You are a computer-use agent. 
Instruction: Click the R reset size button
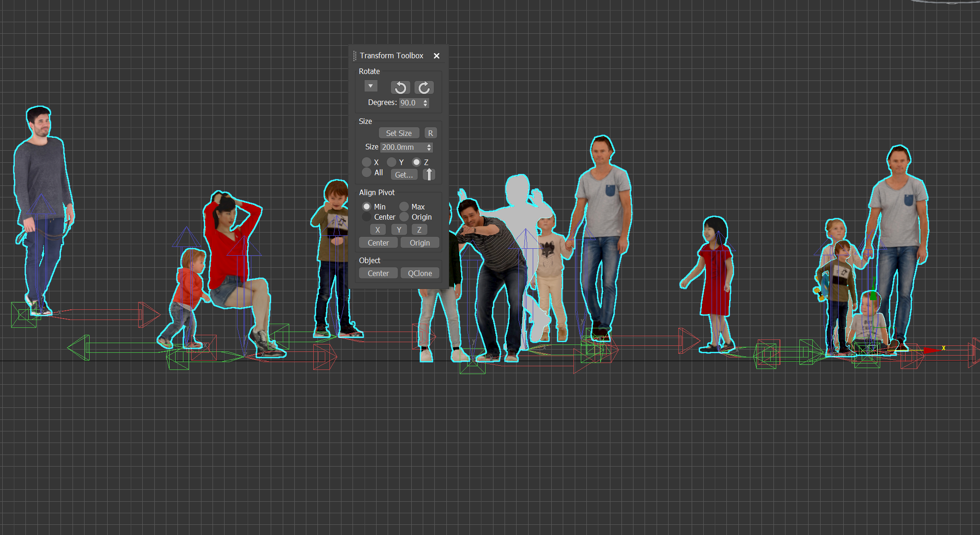tap(430, 133)
